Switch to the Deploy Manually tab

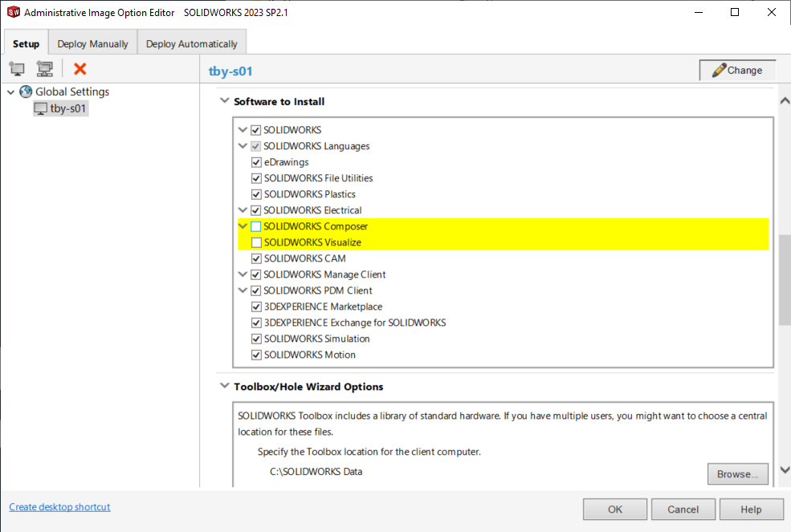(x=93, y=44)
